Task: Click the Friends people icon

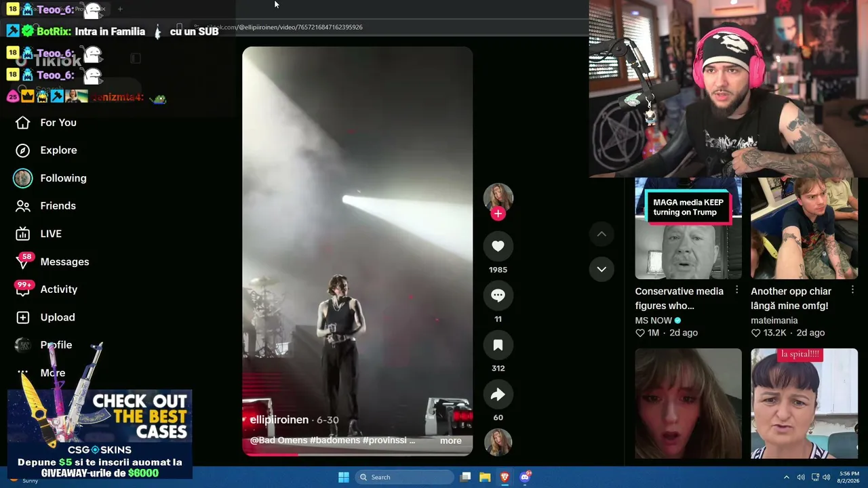Action: pos(22,206)
